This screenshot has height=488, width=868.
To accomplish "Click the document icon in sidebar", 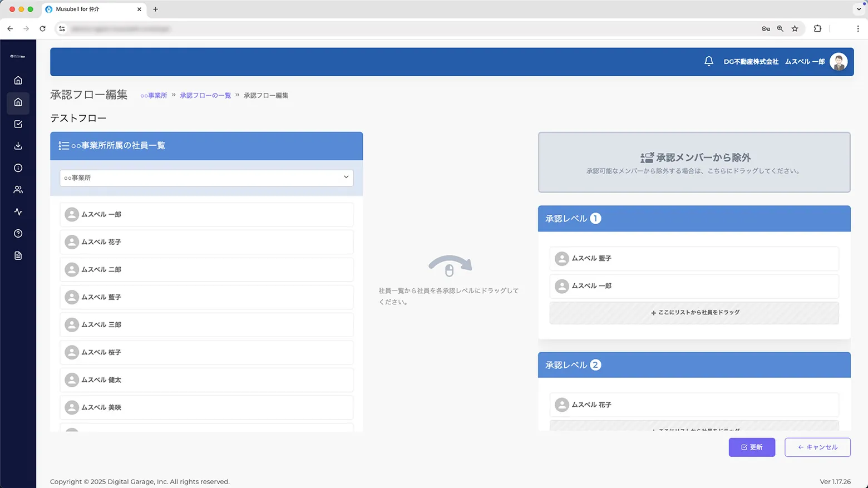I will point(18,256).
